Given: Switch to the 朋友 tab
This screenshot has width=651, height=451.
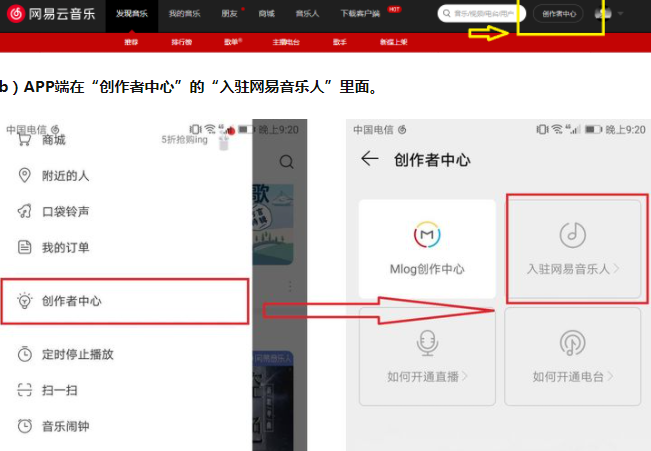Looking at the screenshot, I should (x=229, y=14).
